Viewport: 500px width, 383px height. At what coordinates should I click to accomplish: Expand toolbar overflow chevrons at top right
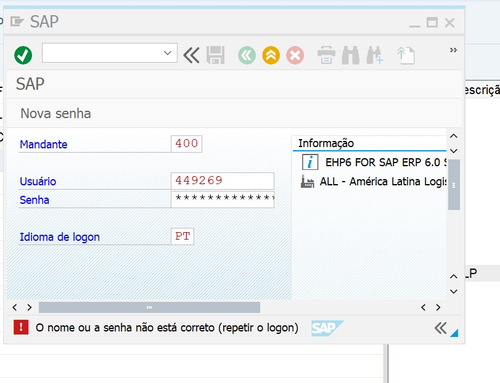pyautogui.click(x=453, y=50)
